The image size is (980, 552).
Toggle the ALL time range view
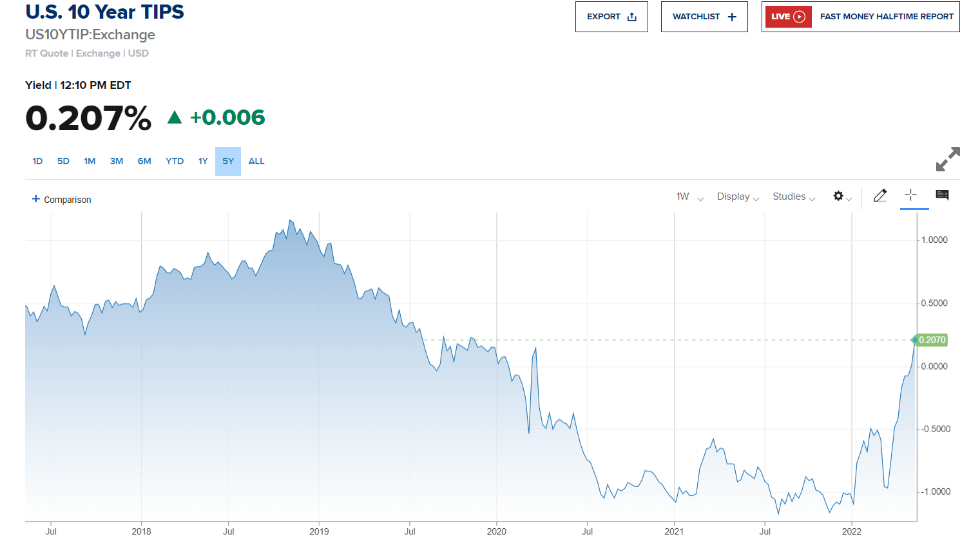tap(256, 161)
